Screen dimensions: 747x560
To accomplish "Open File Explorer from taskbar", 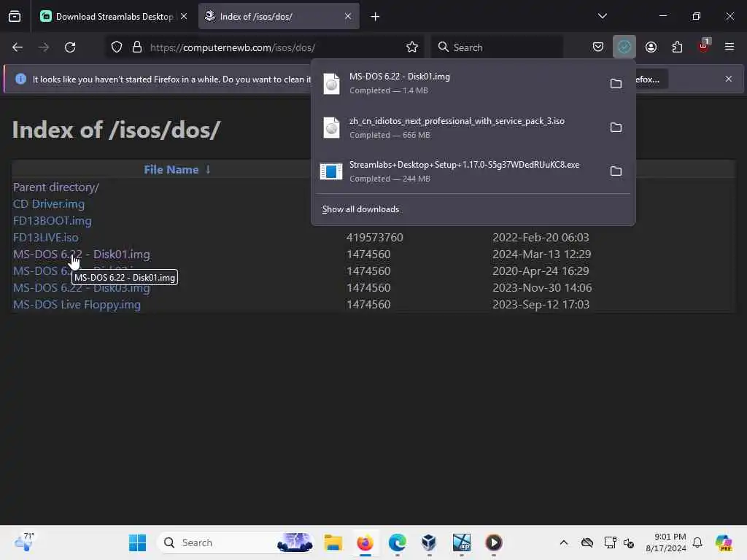I will tap(333, 542).
